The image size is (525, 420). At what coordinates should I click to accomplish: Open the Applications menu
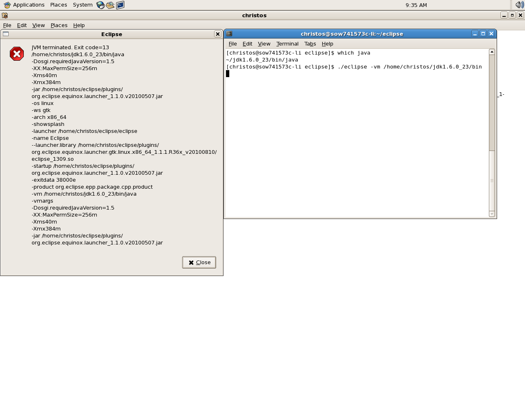[x=24, y=5]
